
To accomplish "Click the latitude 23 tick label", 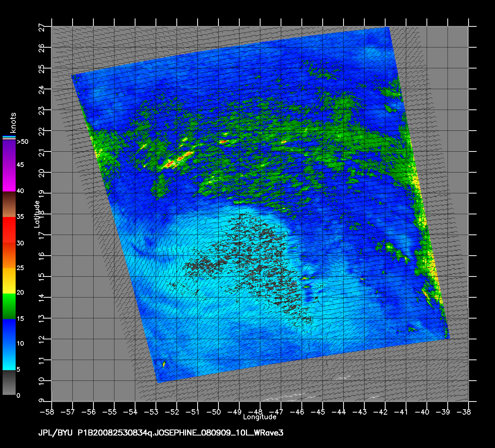I will (42, 110).
